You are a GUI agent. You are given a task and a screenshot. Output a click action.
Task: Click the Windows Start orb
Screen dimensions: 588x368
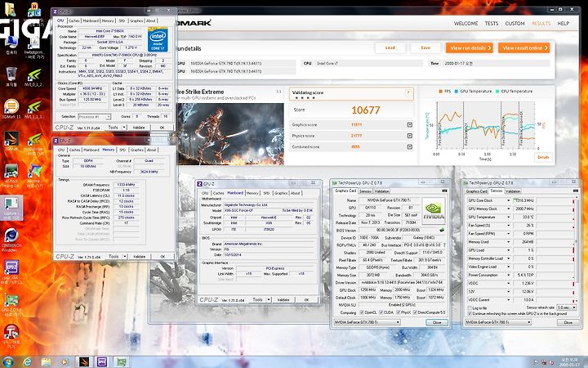(x=8, y=362)
